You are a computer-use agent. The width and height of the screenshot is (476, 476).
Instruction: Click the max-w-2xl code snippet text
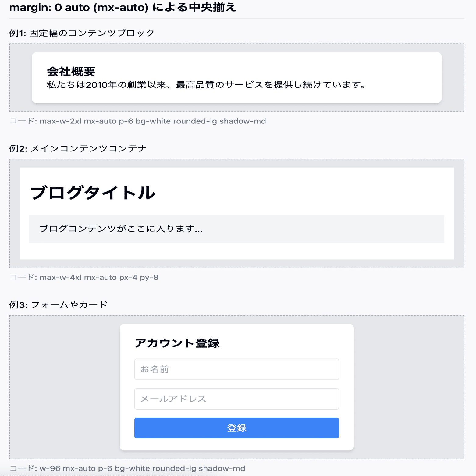(137, 121)
